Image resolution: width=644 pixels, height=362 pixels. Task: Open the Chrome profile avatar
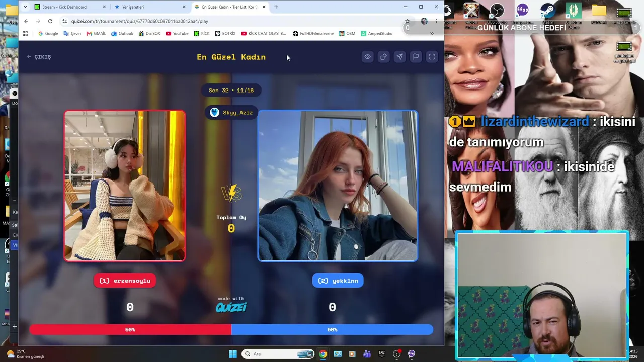pos(424,21)
